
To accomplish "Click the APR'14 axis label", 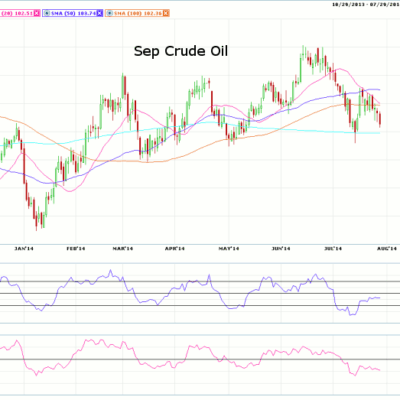I will pyautogui.click(x=175, y=249).
